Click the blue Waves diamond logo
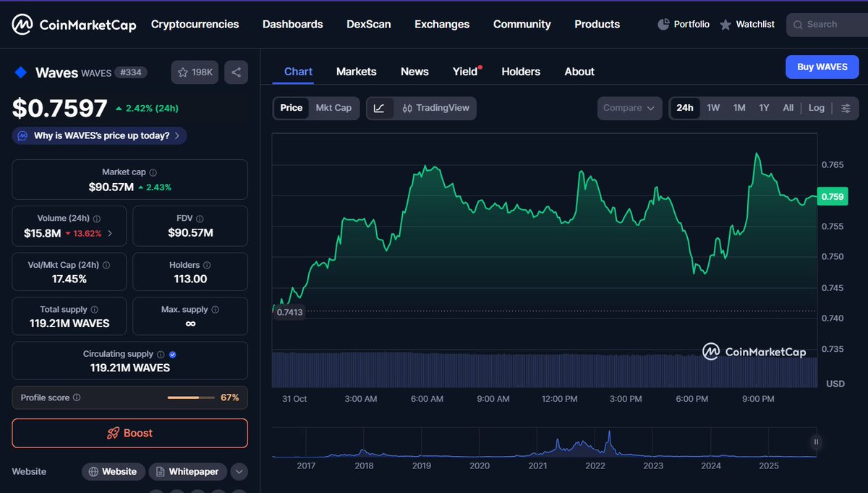 (21, 72)
